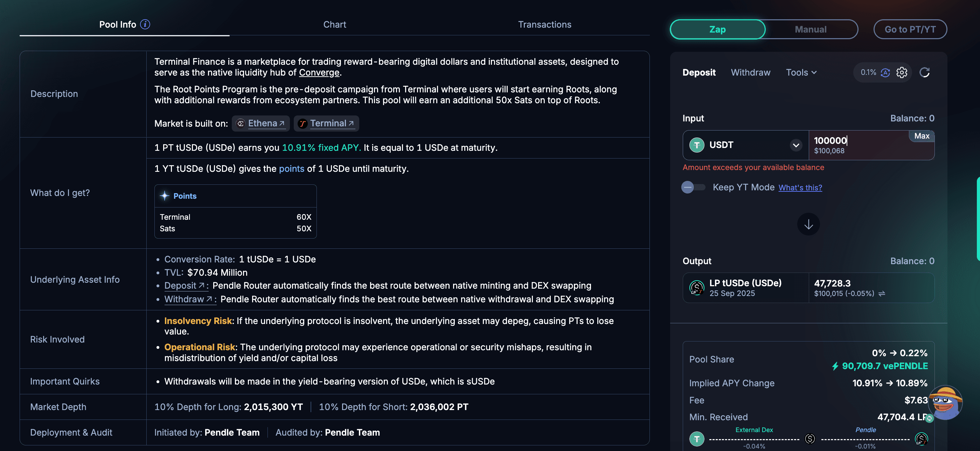Click the 2,036,002 PT depth value

pyautogui.click(x=439, y=407)
